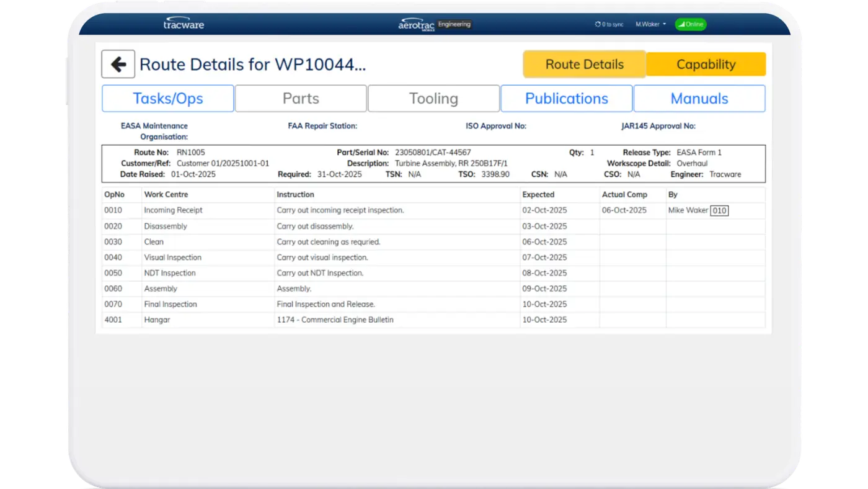
Task: Click the sync status icon
Action: click(x=598, y=24)
